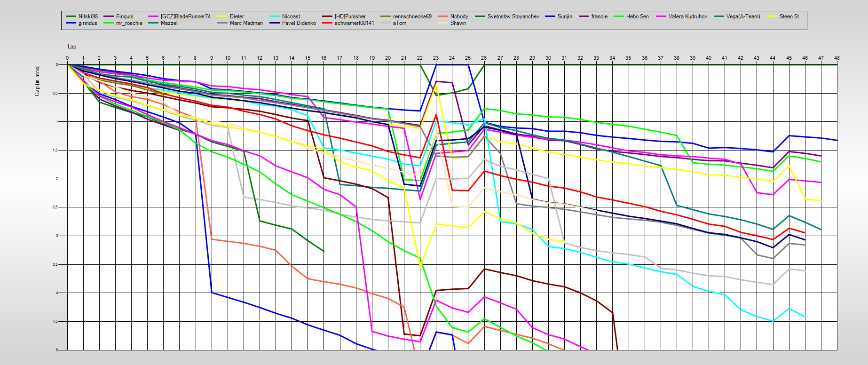Select Vega(A-Team) in the legend
The width and height of the screenshot is (868, 365).
pyautogui.click(x=743, y=16)
